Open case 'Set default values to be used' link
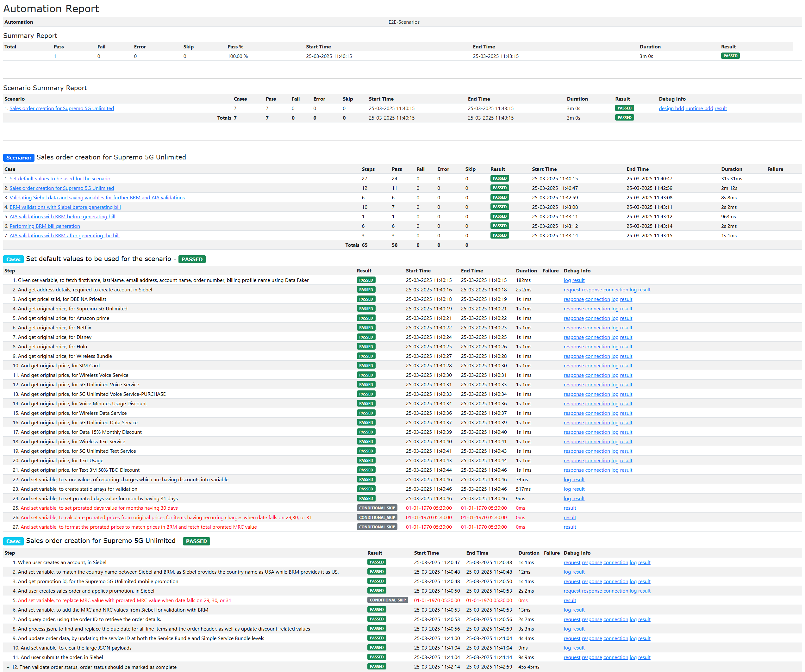Image resolution: width=805 pixels, height=672 pixels. tap(60, 179)
